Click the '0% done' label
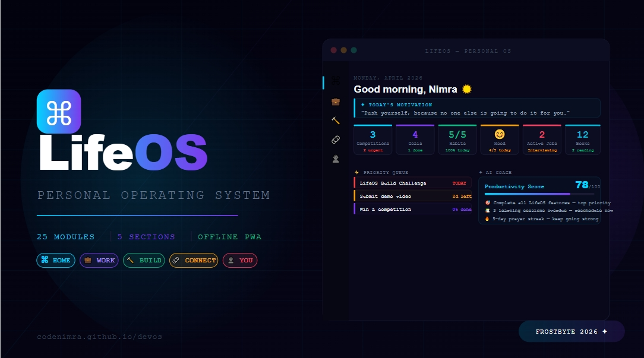The image size is (644, 358). (462, 210)
